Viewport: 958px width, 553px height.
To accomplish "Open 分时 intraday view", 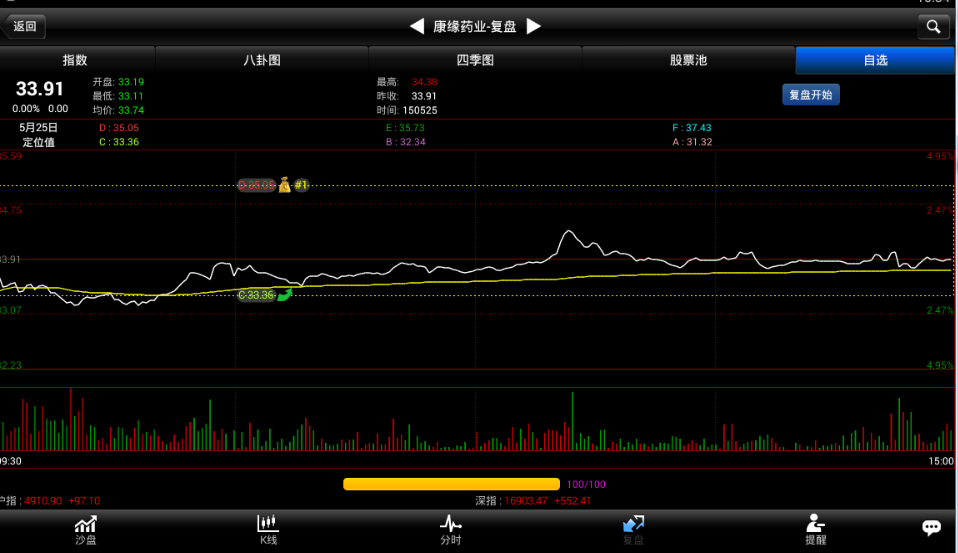I will (451, 530).
